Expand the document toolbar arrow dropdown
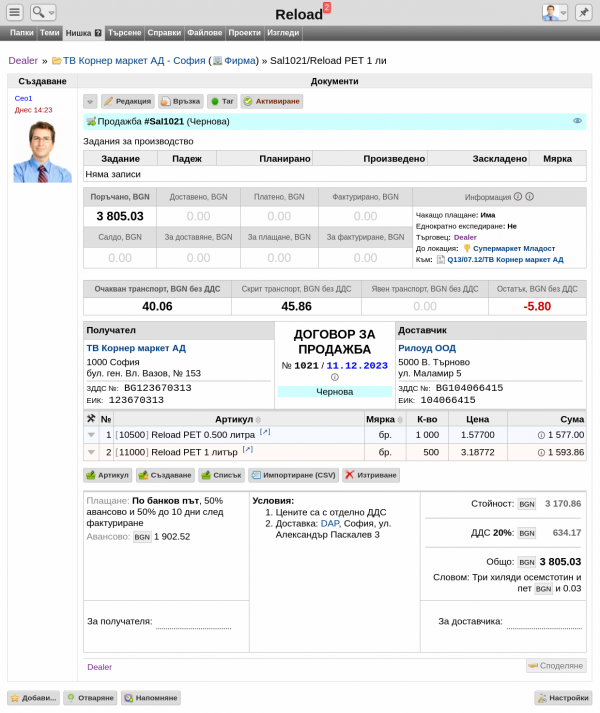 click(x=90, y=101)
